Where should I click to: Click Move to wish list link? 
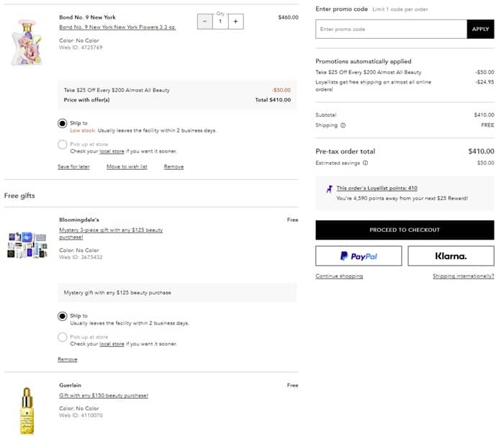tap(127, 166)
